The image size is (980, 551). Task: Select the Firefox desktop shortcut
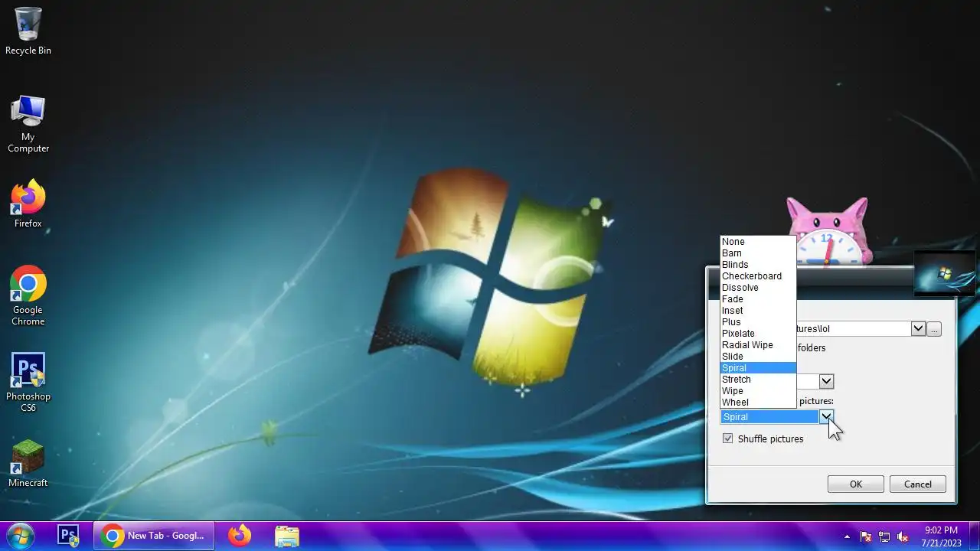tap(28, 204)
